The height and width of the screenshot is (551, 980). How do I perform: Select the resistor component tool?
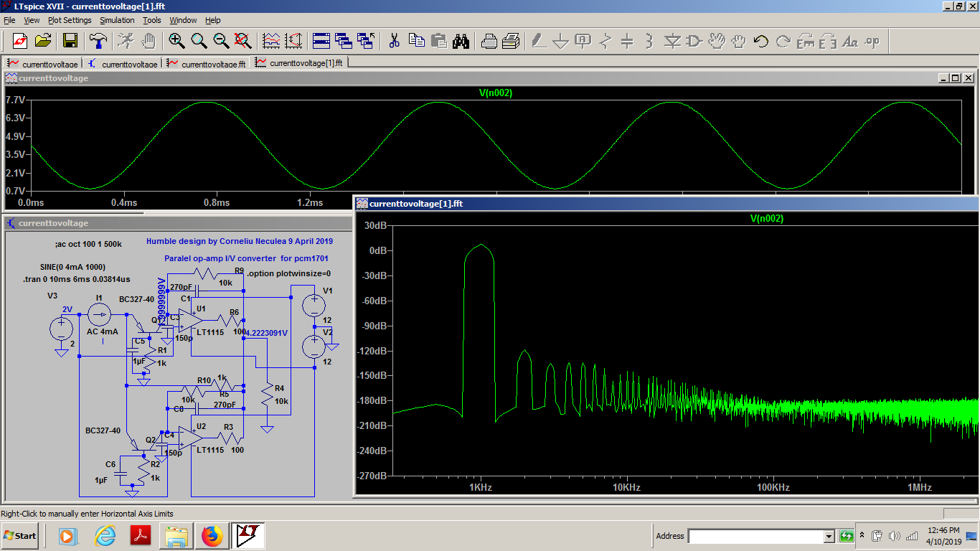coord(606,40)
